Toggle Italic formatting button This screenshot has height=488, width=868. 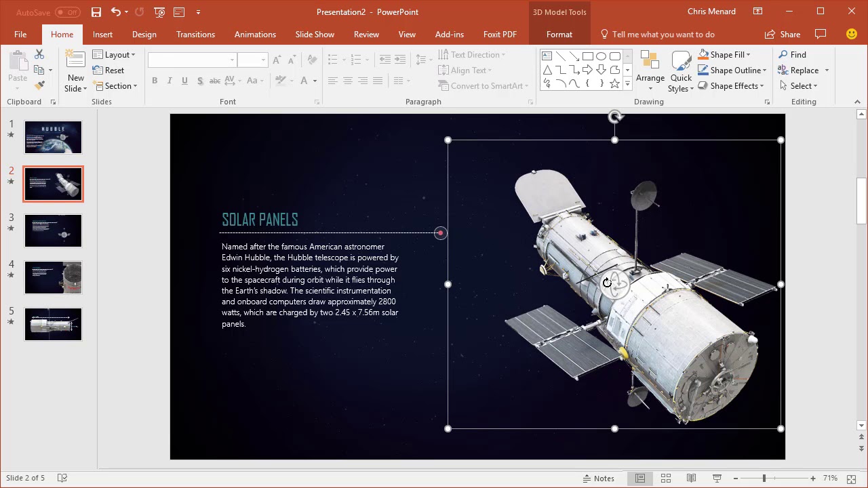pos(170,81)
